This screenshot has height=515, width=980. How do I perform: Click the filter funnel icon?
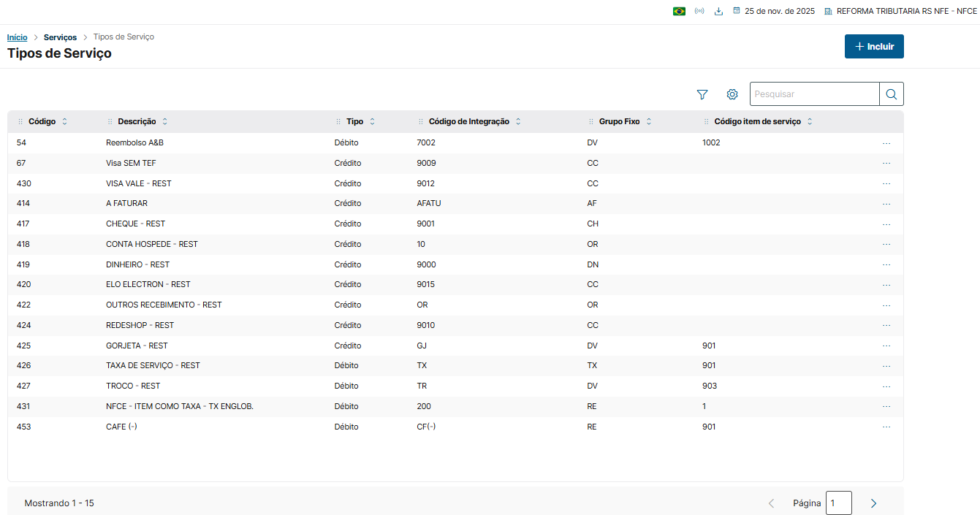point(702,94)
